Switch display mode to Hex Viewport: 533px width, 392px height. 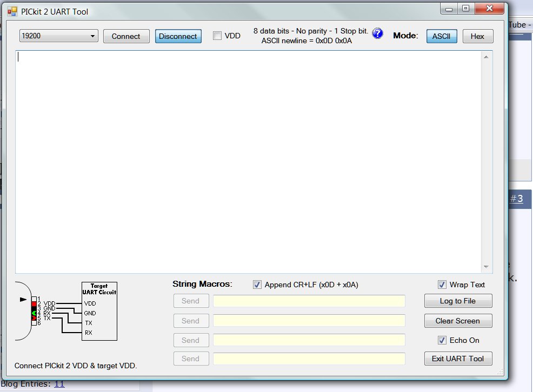click(x=478, y=36)
